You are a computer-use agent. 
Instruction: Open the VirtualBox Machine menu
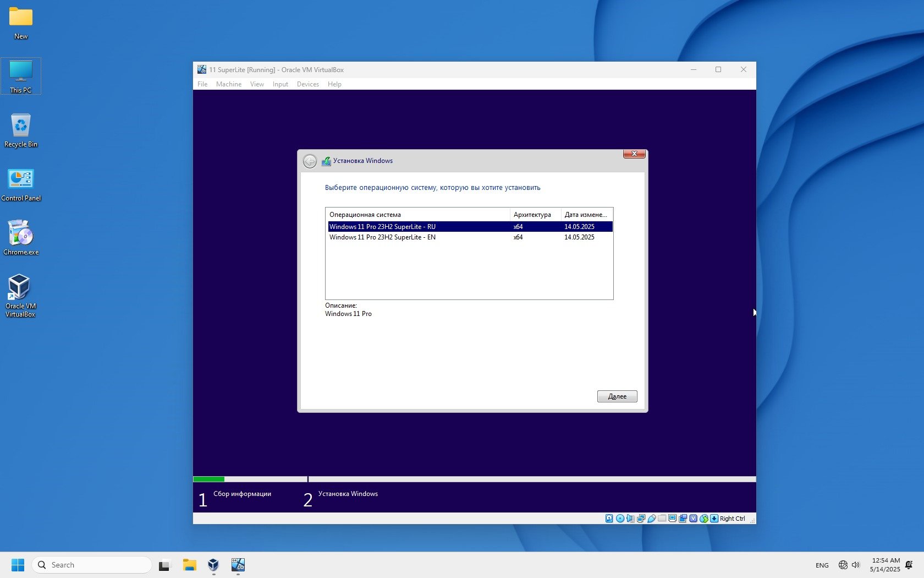(x=228, y=84)
